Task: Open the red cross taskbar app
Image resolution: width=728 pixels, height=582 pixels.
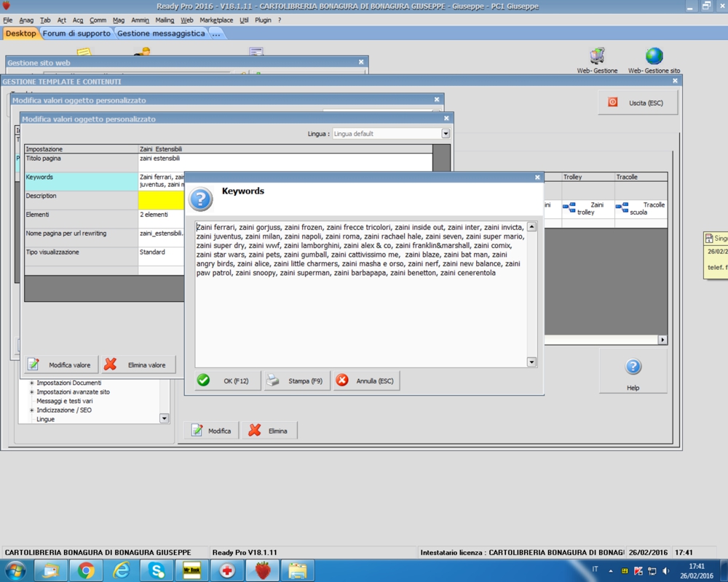Action: [227, 570]
